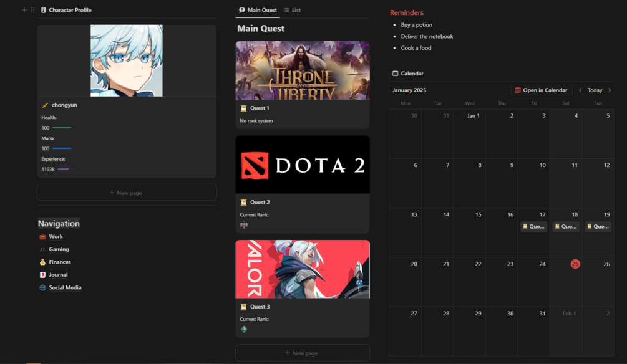Click the green Valorant rank badge under Quest 3
This screenshot has height=364, width=627.
(244, 329)
